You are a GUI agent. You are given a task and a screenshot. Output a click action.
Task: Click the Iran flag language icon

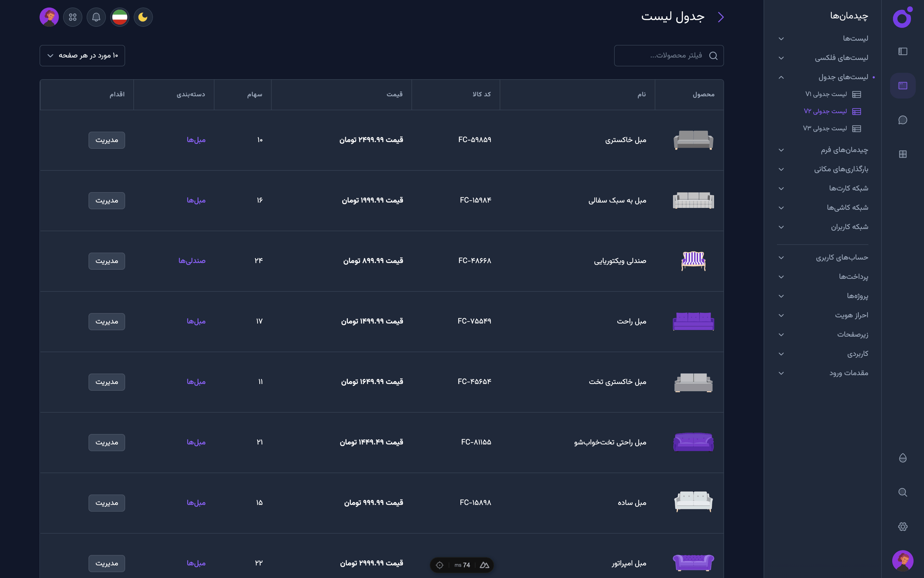coord(120,17)
